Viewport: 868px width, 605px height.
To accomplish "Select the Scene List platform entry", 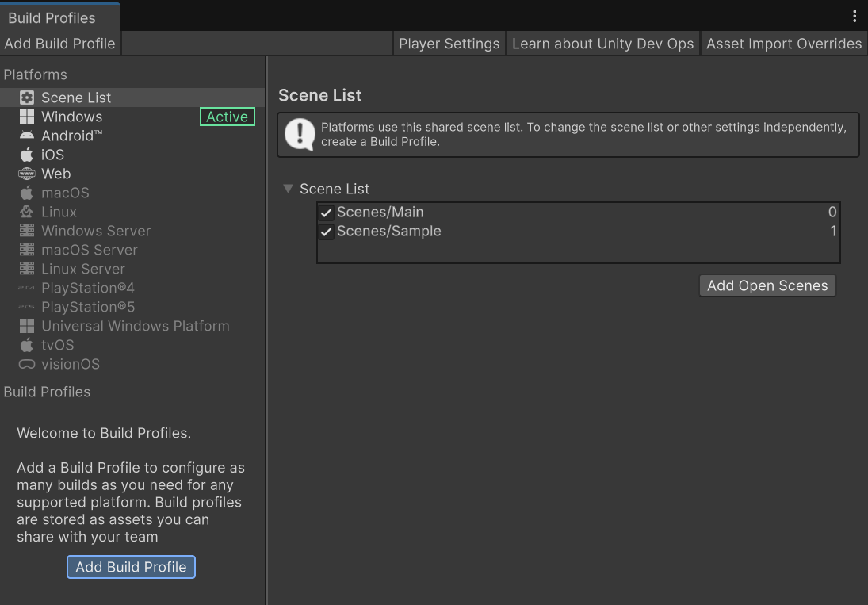I will 132,98.
